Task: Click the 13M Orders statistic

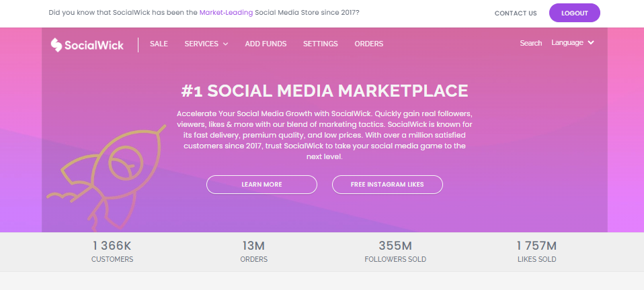Action: point(253,251)
